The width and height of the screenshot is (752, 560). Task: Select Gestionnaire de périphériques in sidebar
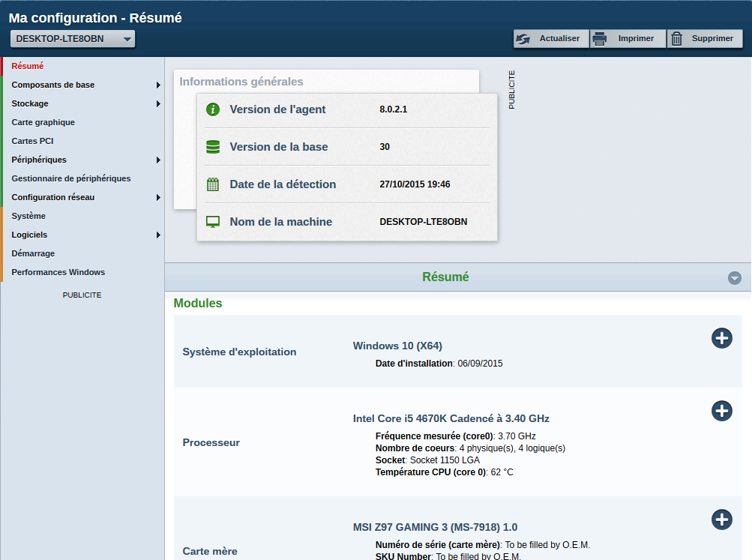point(71,178)
